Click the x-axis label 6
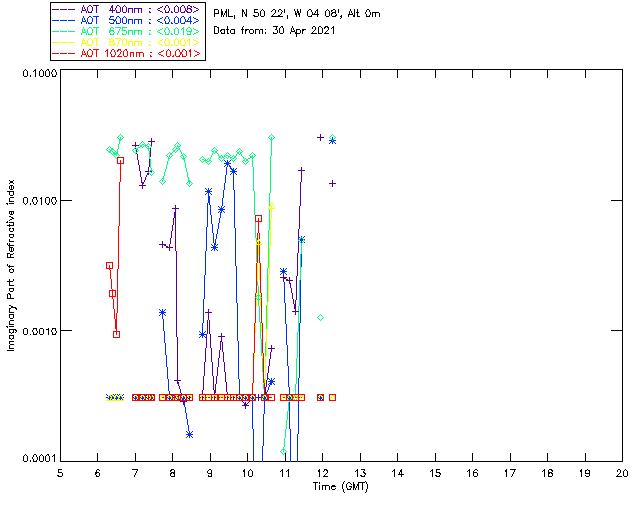This screenshot has width=640, height=512. [x=98, y=473]
